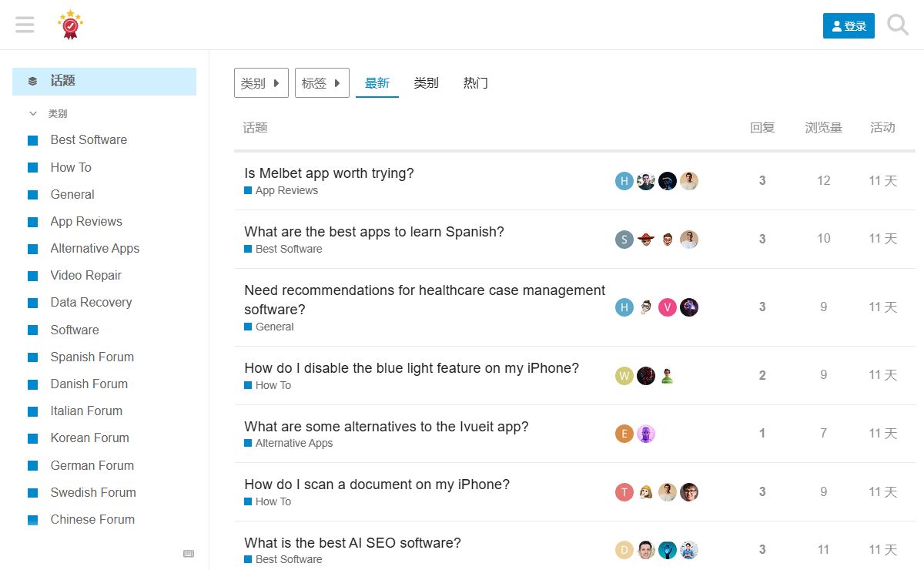Open the 类别 category dropdown
Screen dimensions: 924x570
pos(261,83)
